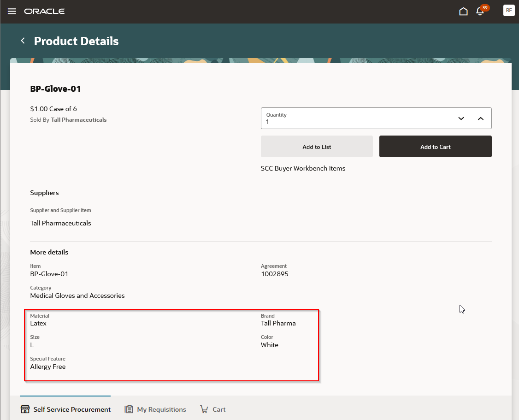
Task: Click the Oracle logo
Action: coord(44,11)
